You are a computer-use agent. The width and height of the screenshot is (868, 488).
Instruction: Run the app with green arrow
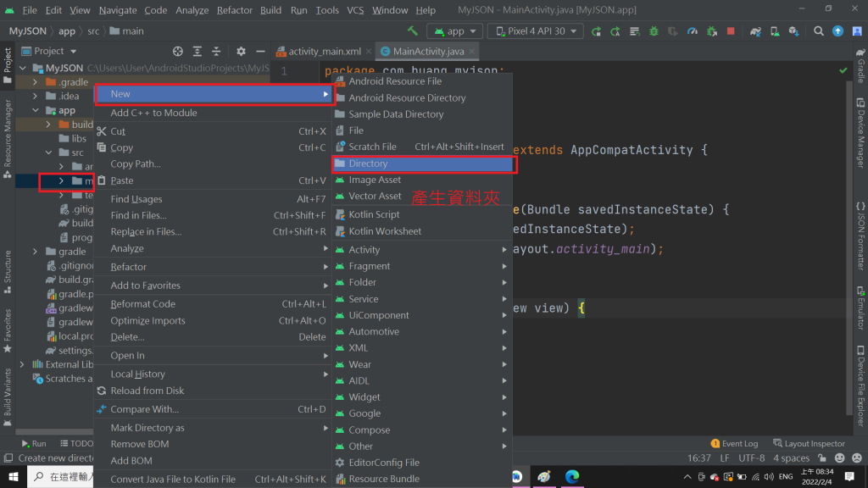pos(596,31)
